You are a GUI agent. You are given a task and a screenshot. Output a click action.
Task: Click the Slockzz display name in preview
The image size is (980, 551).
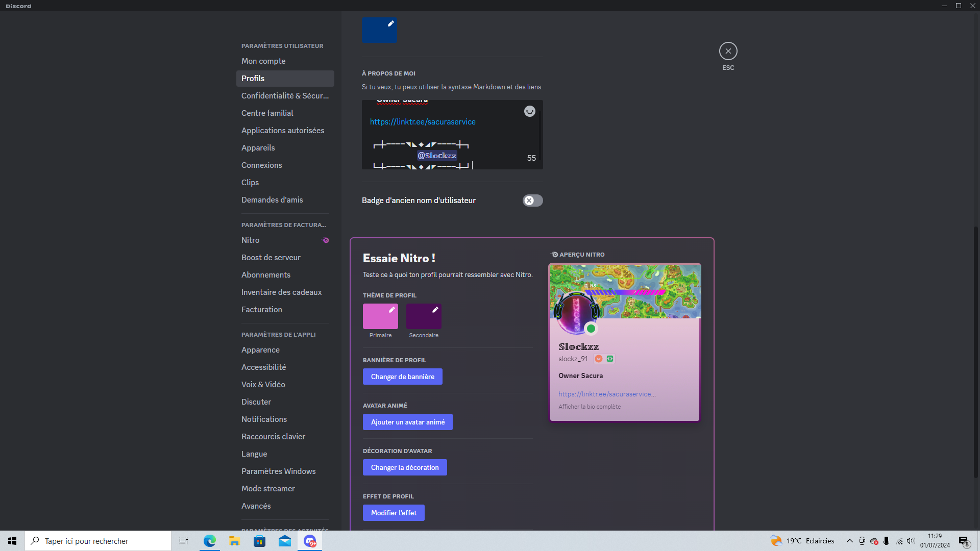[579, 347]
